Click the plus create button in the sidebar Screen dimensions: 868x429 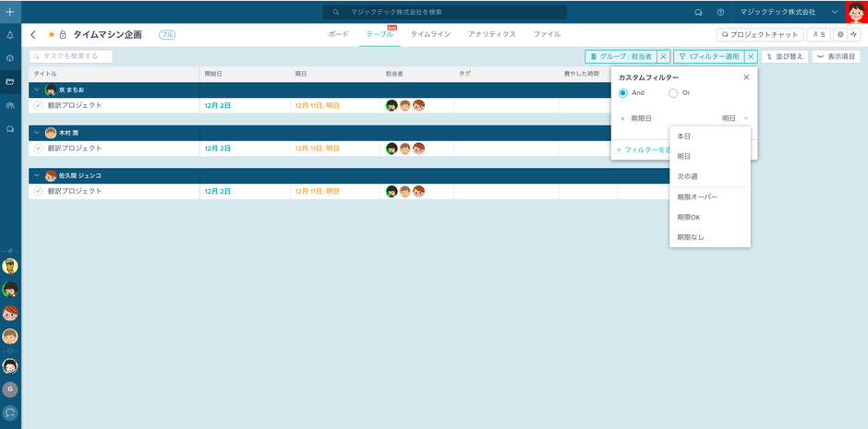click(10, 12)
